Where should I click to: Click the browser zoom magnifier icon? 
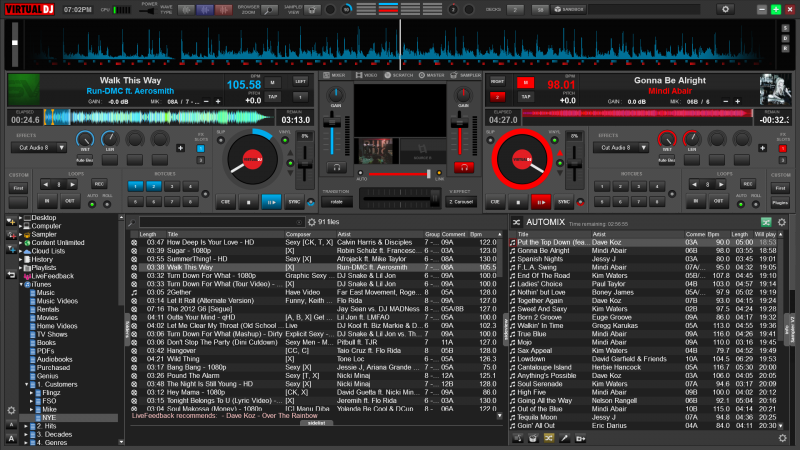(x=269, y=10)
